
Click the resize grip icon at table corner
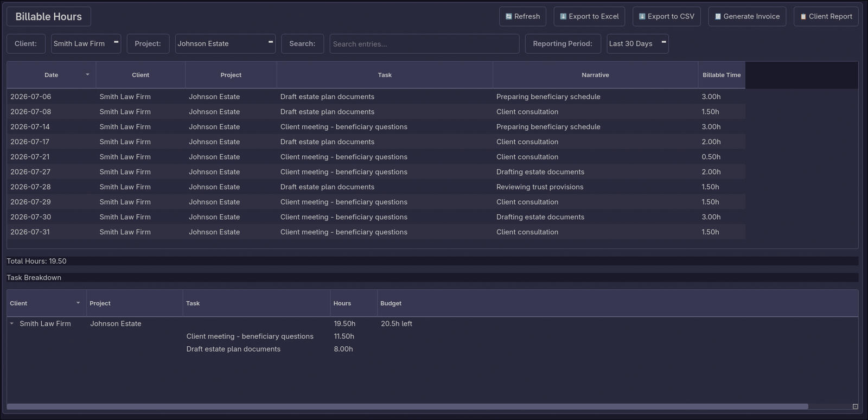coord(855,406)
